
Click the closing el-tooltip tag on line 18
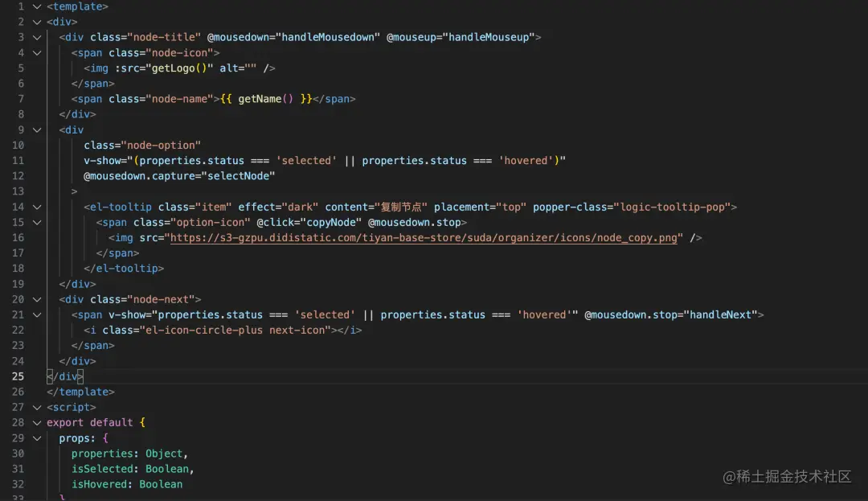click(x=124, y=269)
